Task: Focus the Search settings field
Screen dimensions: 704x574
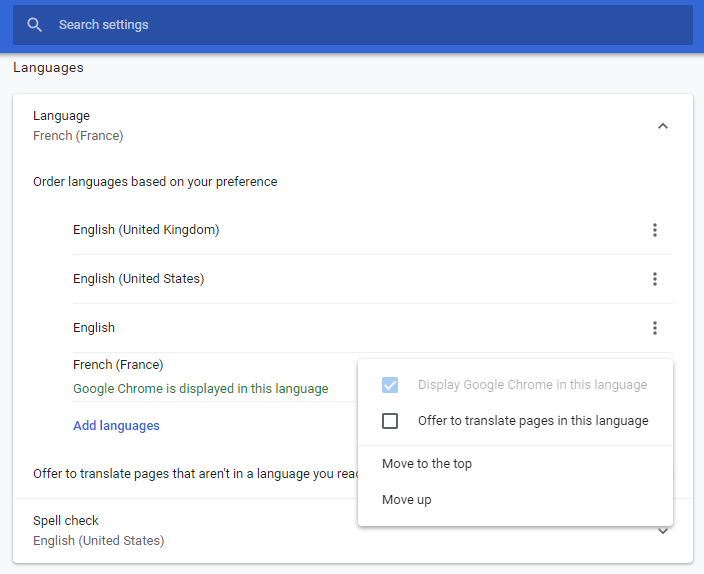Action: (x=350, y=25)
